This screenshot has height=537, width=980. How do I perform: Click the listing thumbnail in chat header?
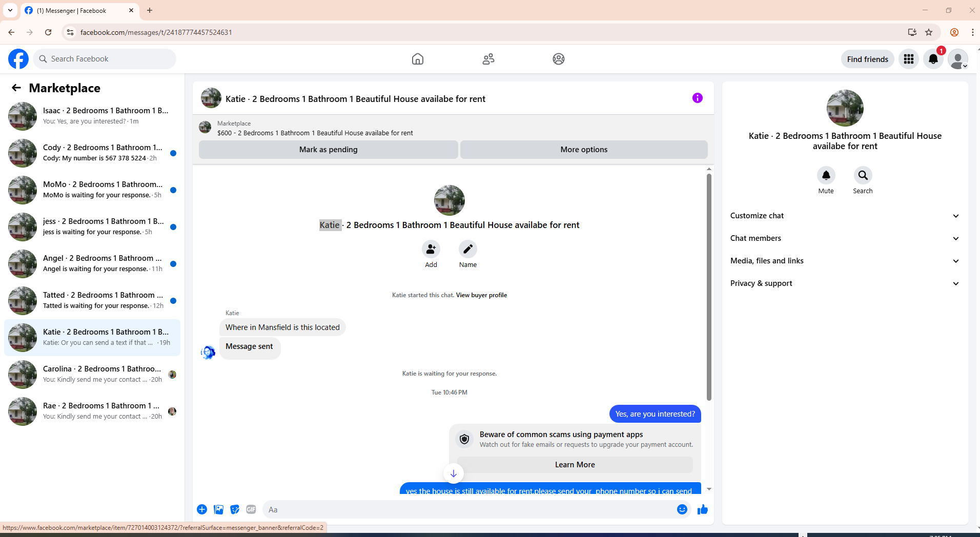[211, 98]
